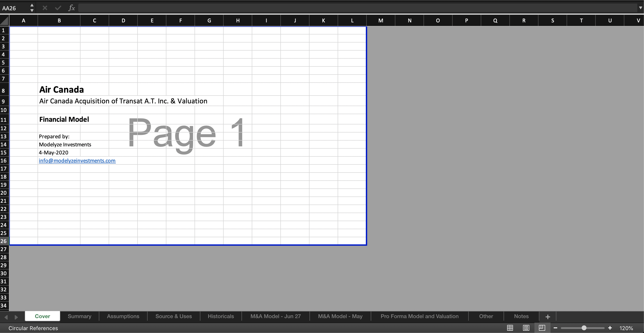Select the Air Canada title cell
Viewport: 644px width, 333px height.
tap(59, 89)
